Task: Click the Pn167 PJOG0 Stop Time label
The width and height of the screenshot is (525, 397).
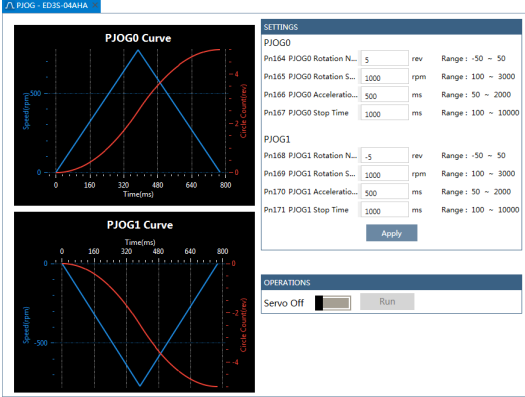Action: click(306, 113)
